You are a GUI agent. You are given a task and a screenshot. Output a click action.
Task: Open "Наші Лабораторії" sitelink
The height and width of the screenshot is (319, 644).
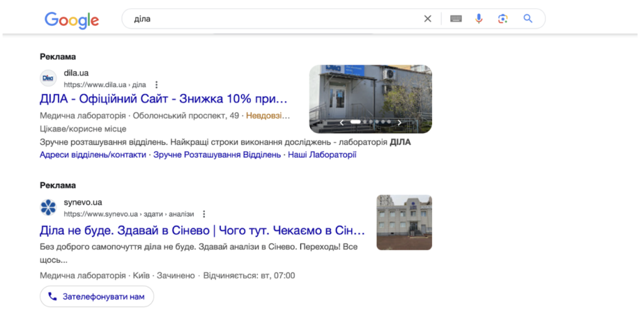pyautogui.click(x=322, y=155)
